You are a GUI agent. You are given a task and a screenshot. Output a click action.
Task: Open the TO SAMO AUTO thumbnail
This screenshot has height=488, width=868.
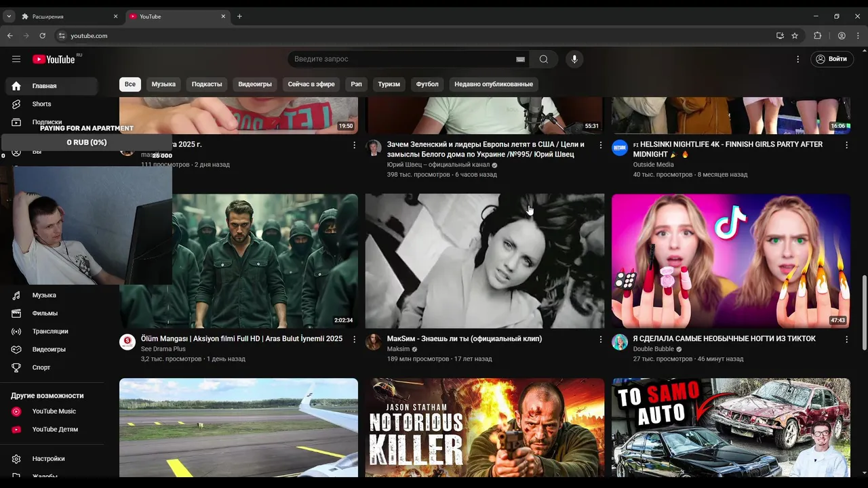tap(731, 428)
